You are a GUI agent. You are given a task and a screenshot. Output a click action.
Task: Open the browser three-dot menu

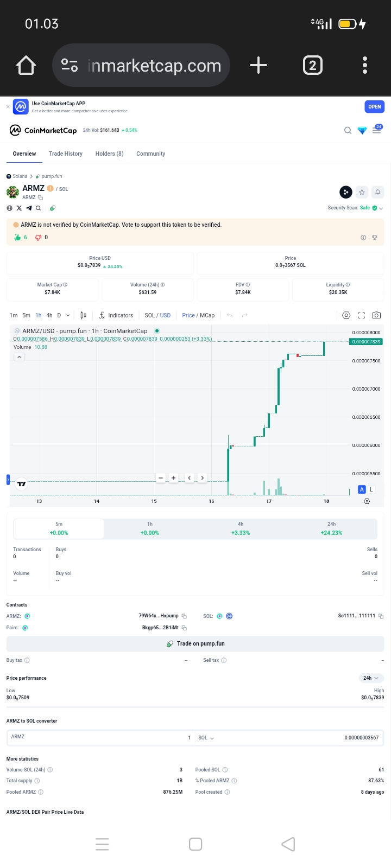[x=365, y=65]
